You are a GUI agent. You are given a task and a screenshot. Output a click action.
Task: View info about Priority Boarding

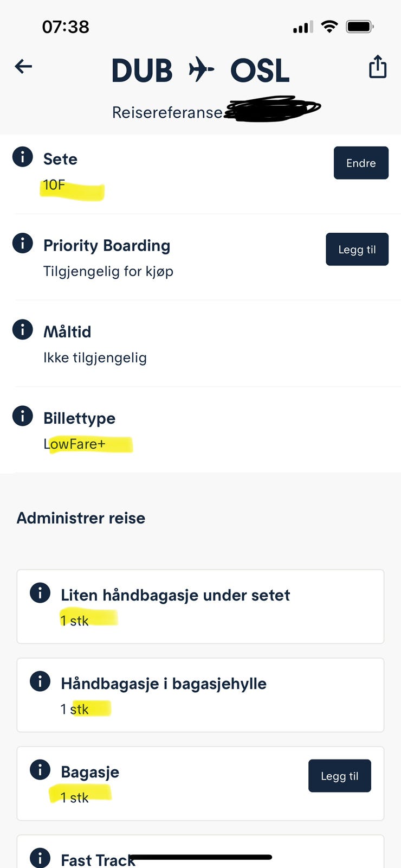point(23,243)
